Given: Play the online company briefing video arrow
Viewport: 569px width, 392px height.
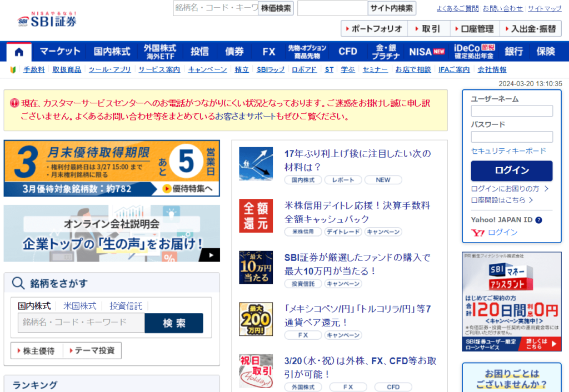Looking at the screenshot, I should [x=211, y=255].
